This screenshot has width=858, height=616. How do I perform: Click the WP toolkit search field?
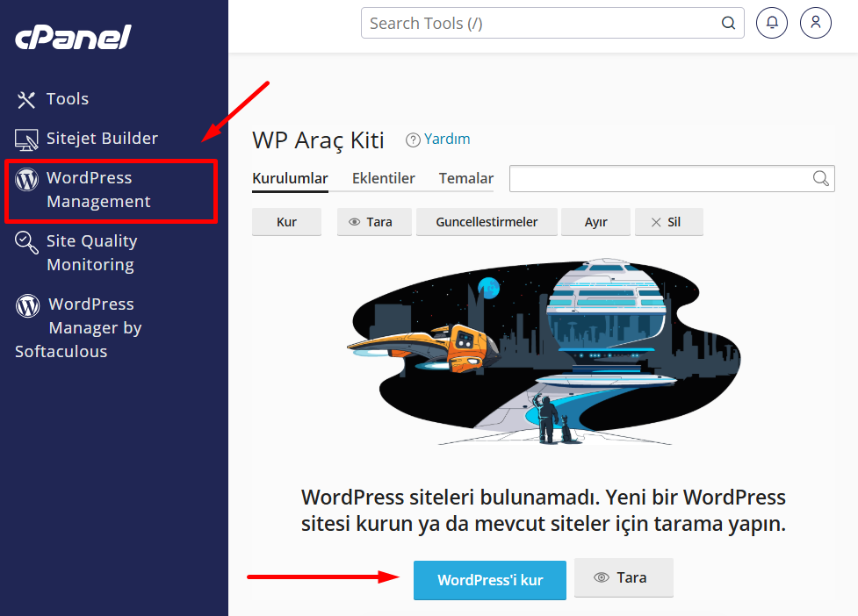[x=672, y=179]
